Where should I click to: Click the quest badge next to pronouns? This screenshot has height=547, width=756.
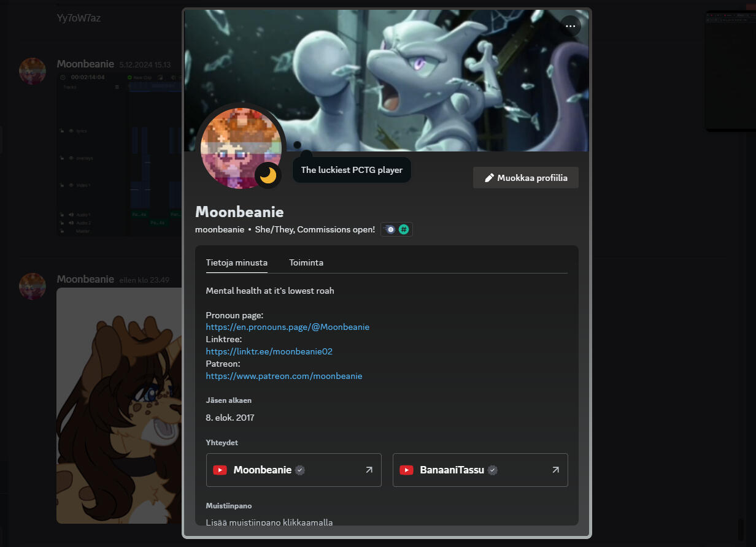[x=390, y=229]
